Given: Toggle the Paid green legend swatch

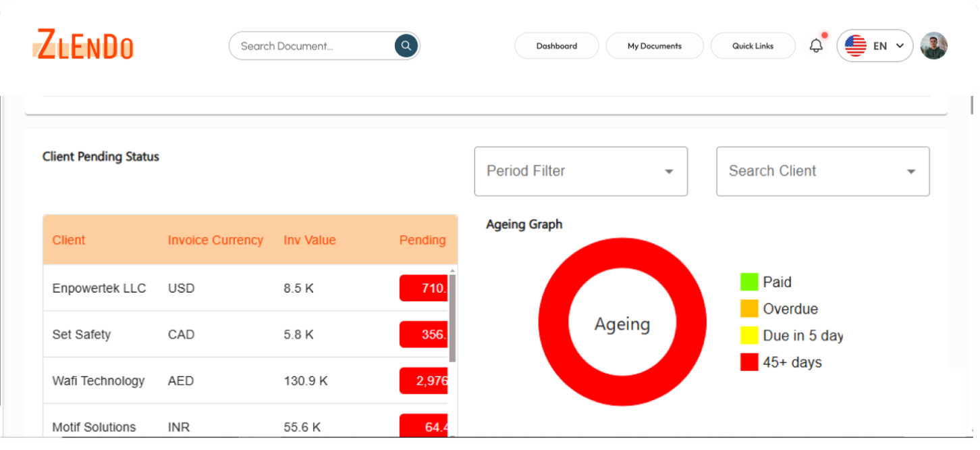Looking at the screenshot, I should click(749, 282).
